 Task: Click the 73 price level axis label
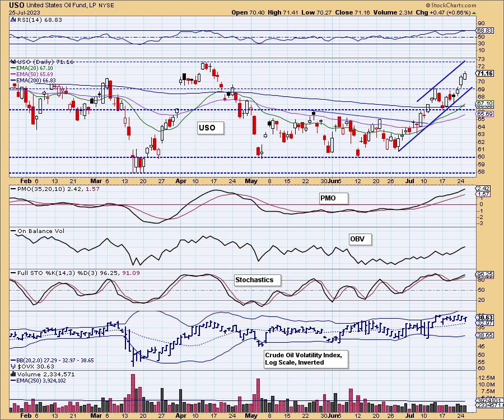pos(481,59)
